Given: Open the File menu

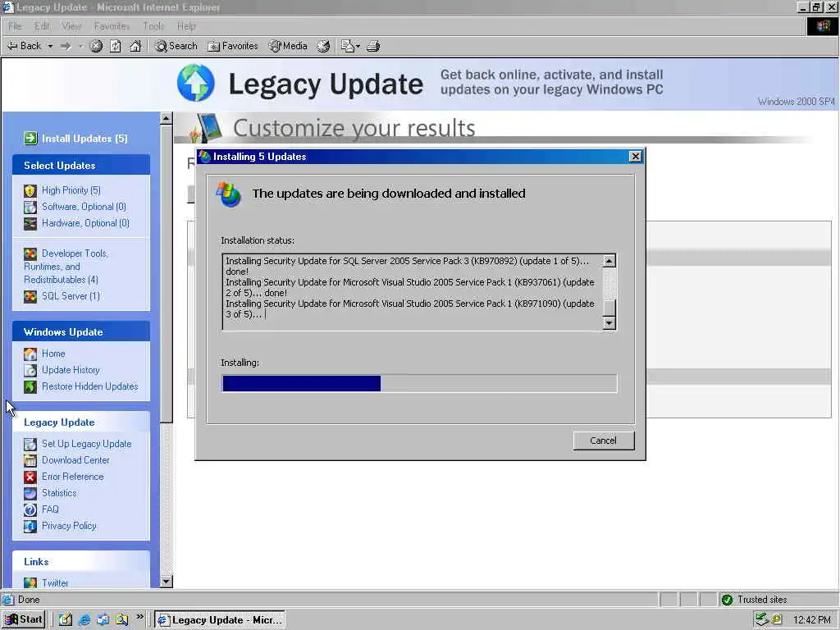Looking at the screenshot, I should point(15,26).
